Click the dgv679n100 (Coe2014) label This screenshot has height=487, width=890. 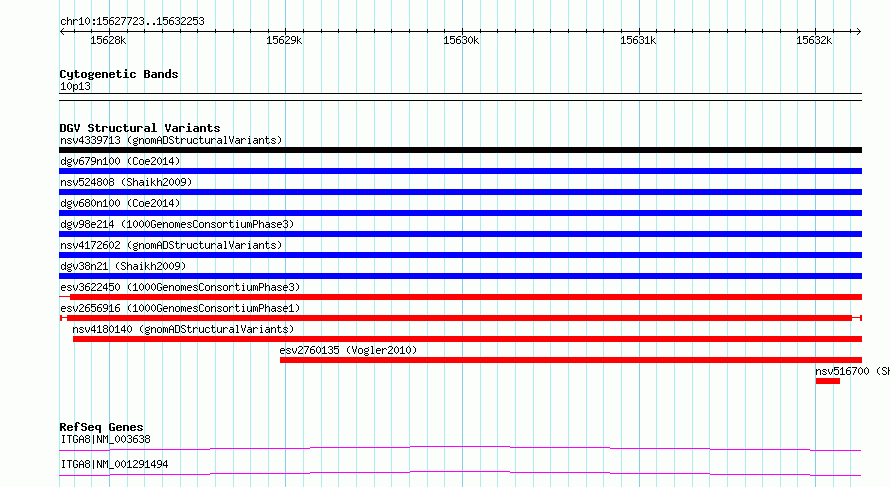coord(120,161)
